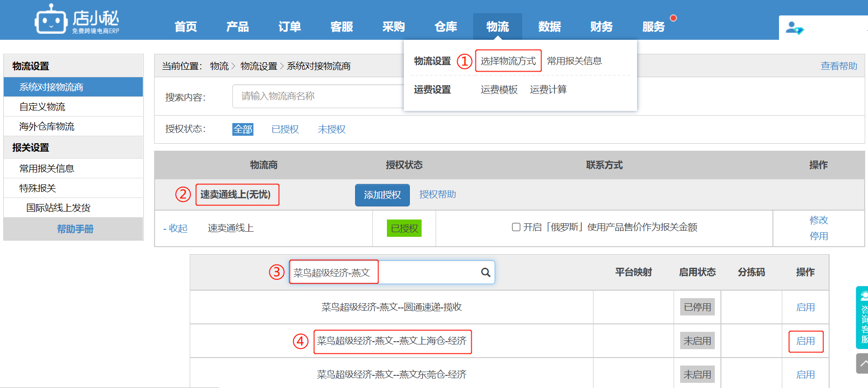868x388 pixels.
Task: Open the 数据 menu
Action: coord(550,27)
